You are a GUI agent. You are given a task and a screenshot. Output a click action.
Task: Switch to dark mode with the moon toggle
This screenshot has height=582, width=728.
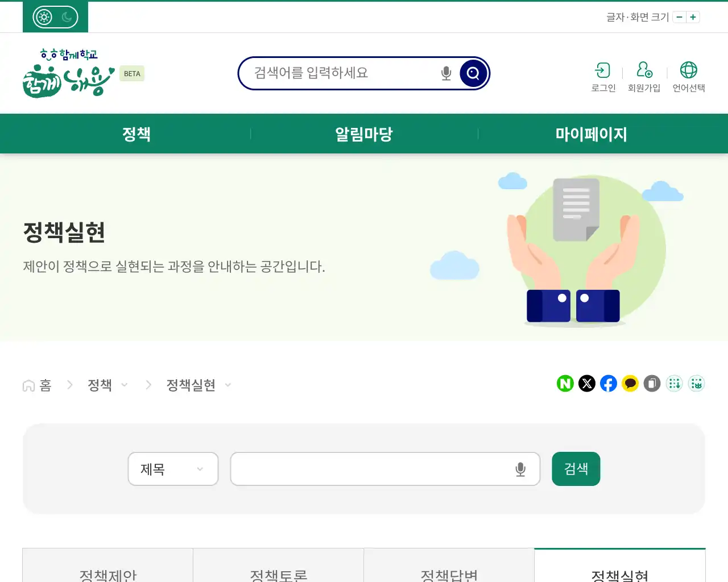tap(68, 17)
